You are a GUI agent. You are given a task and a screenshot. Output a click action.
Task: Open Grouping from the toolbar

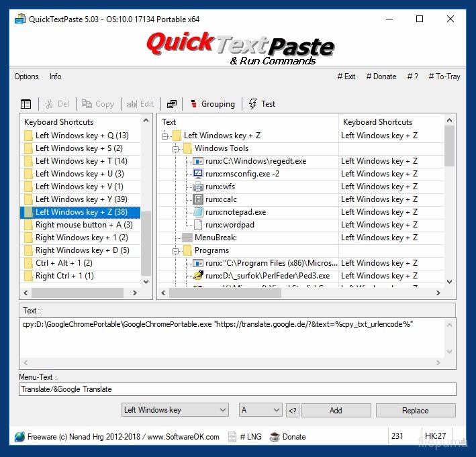(x=211, y=104)
